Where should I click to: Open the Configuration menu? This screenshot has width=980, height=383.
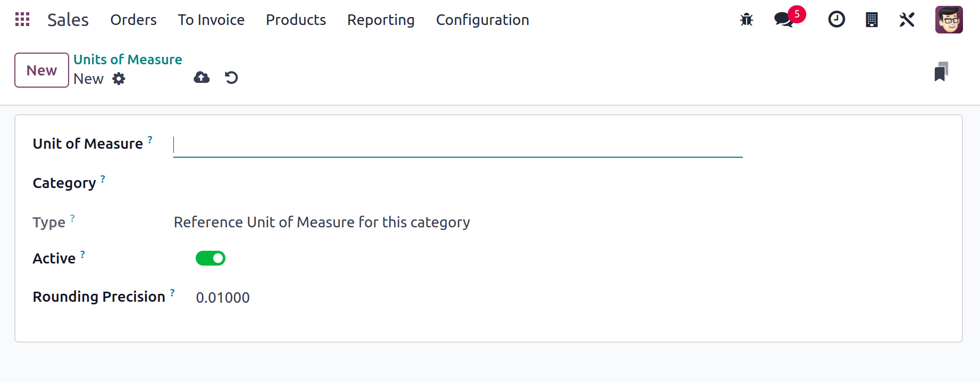tap(482, 20)
